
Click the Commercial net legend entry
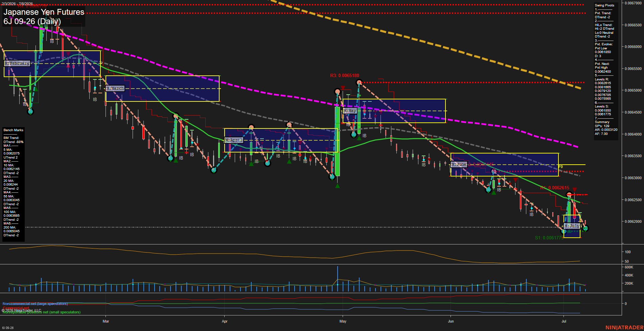click(x=16, y=308)
